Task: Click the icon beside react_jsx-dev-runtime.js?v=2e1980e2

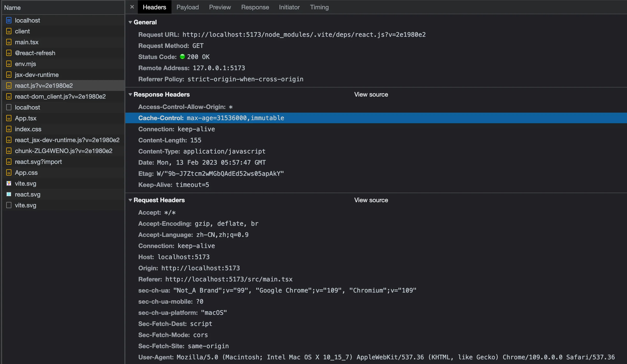Action: tap(9, 140)
